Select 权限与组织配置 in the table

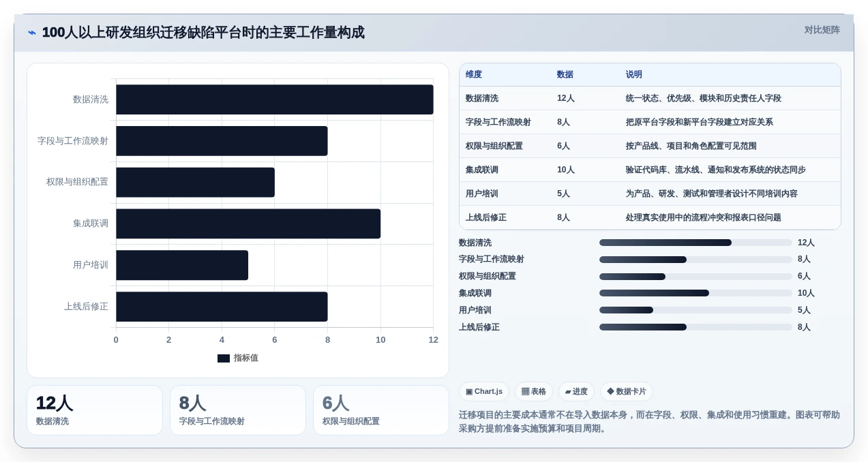(494, 146)
